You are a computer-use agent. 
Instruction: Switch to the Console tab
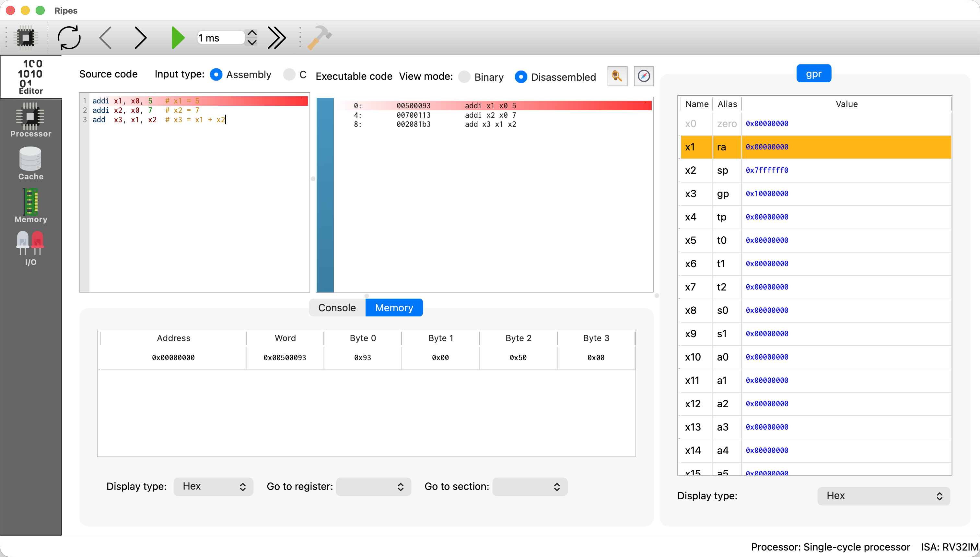(337, 308)
